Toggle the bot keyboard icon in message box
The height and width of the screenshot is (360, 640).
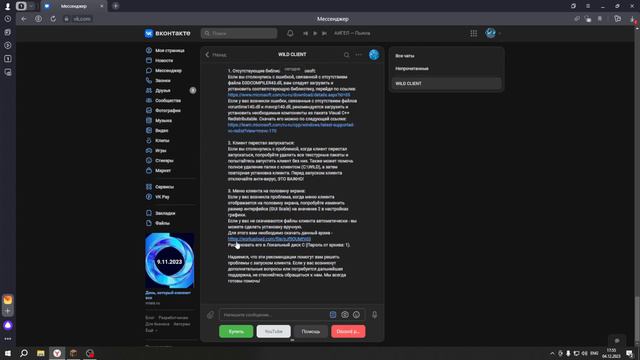(x=333, y=315)
